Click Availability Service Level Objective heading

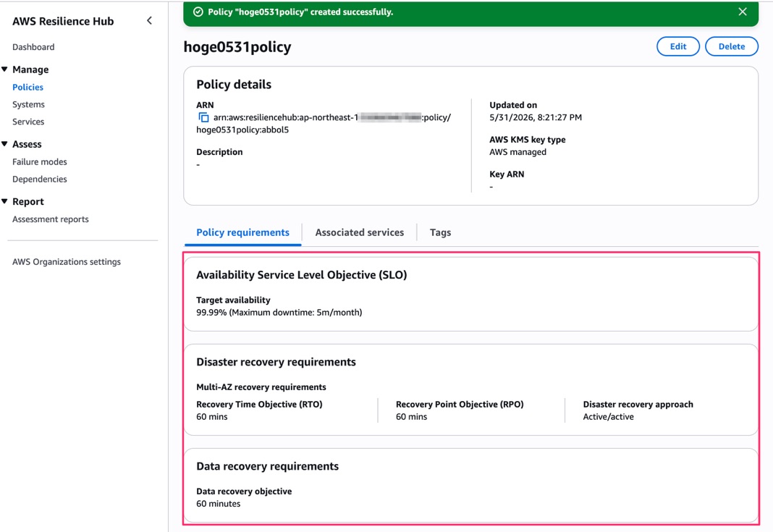(302, 274)
